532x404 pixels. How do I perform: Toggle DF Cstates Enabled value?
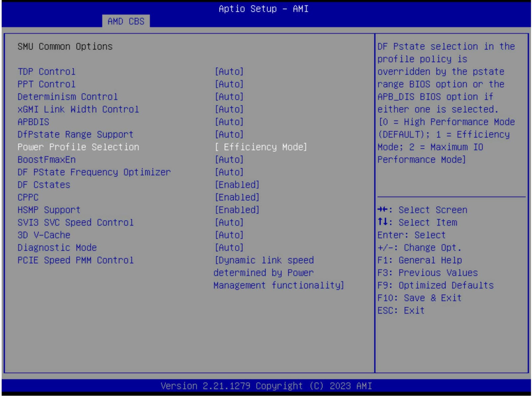click(237, 185)
